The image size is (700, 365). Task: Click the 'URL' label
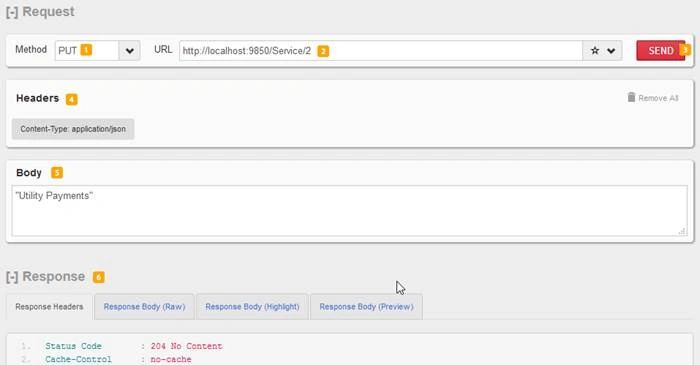coord(163,50)
